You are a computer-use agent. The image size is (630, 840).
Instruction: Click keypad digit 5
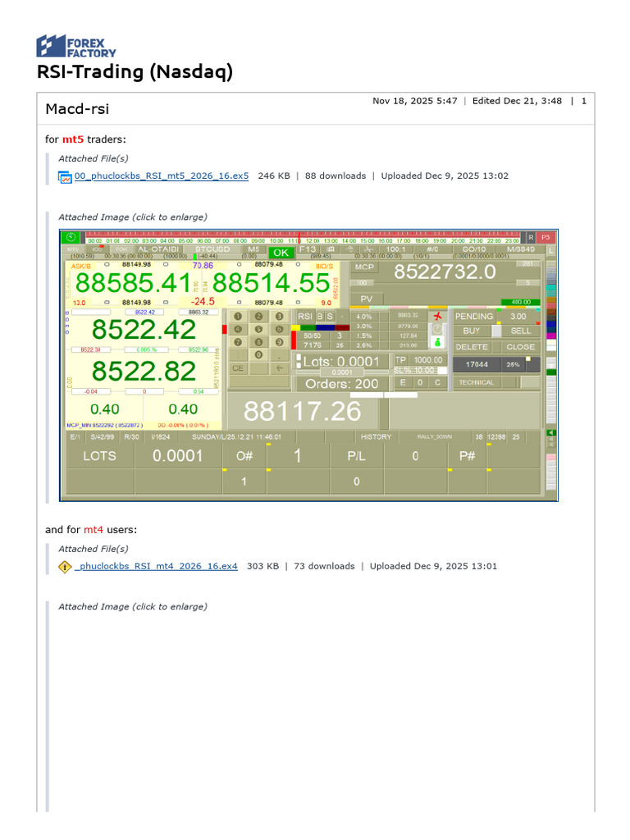258,329
